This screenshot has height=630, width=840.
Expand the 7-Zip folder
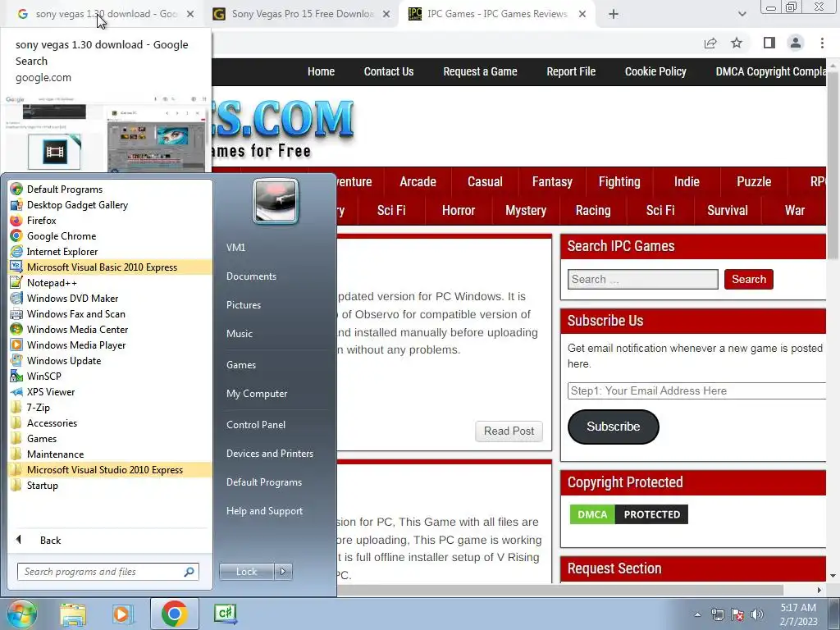click(110, 407)
